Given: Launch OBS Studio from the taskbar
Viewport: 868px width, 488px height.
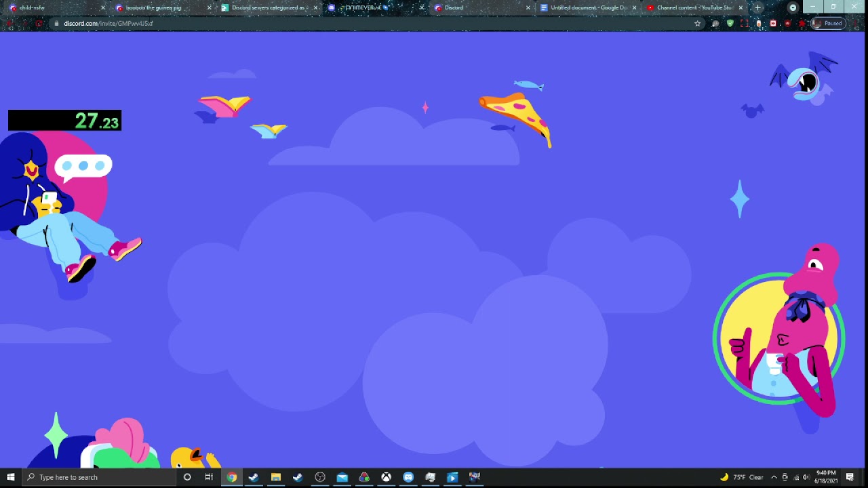Looking at the screenshot, I should pyautogui.click(x=320, y=477).
